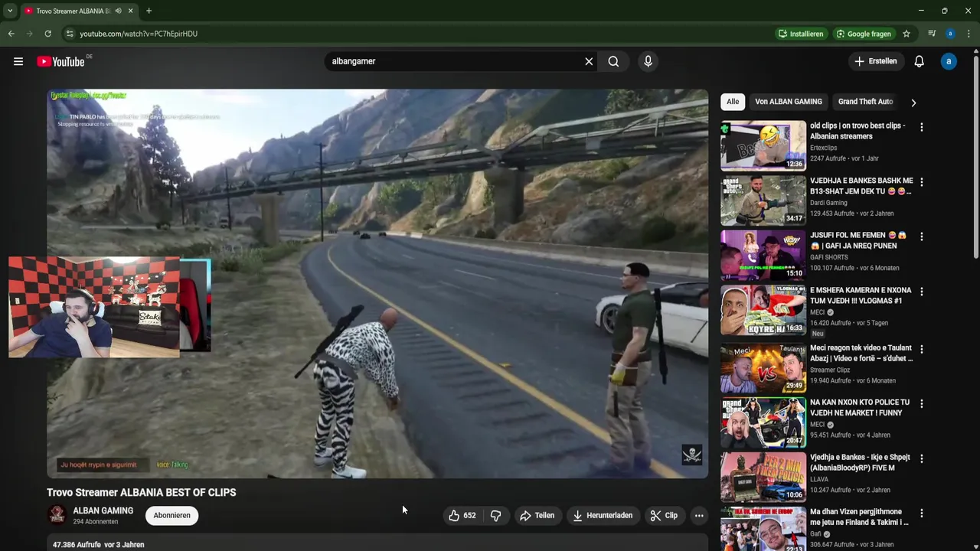Viewport: 980px width, 551px height.
Task: Open the tab search dropdown arrow
Action: coord(10,11)
